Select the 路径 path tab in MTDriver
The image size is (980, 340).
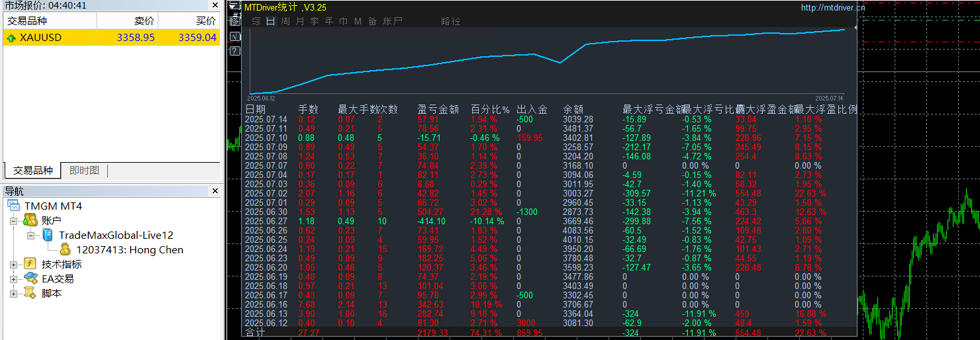click(451, 21)
